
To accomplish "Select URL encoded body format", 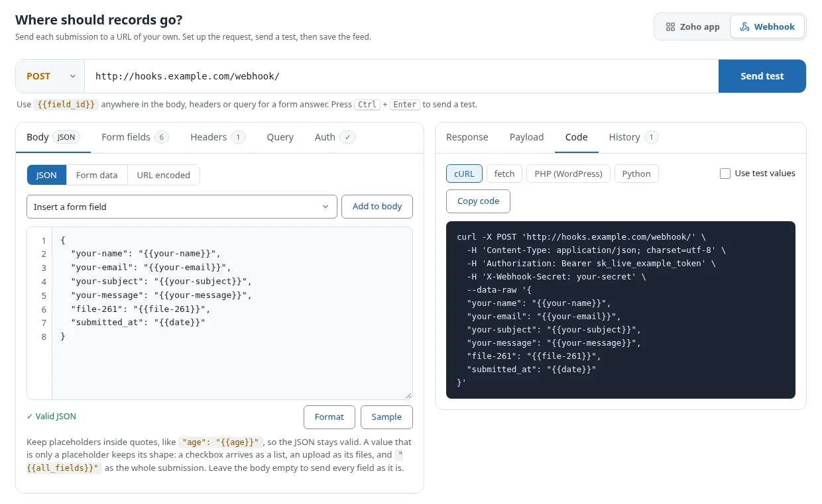I will [164, 175].
